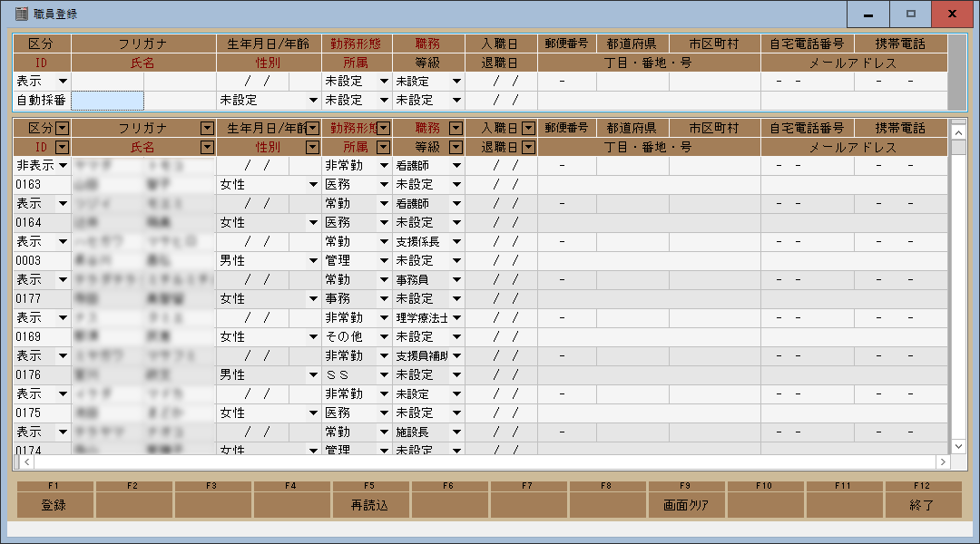Open the 性別 dropdown in the top entry form
This screenshot has width=980, height=544.
click(313, 101)
